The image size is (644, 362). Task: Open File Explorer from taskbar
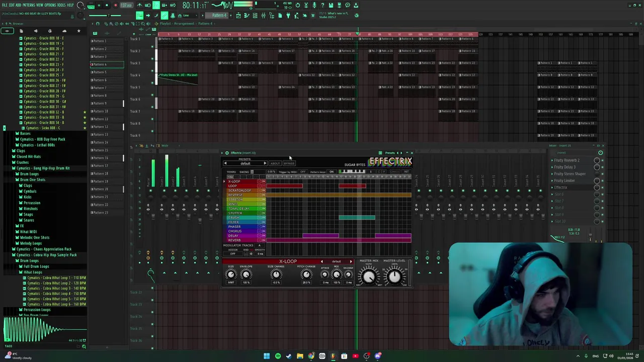pos(300,356)
